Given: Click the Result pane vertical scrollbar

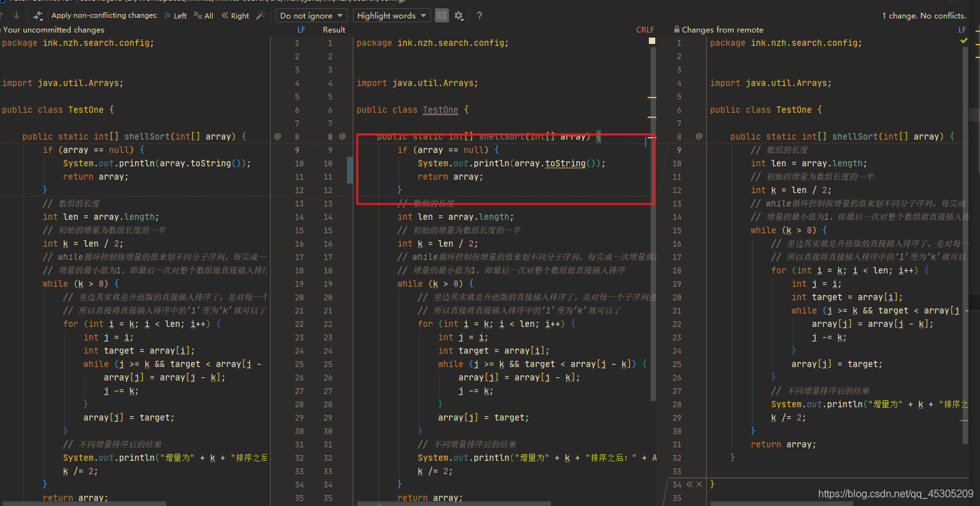Looking at the screenshot, I should pyautogui.click(x=653, y=223).
